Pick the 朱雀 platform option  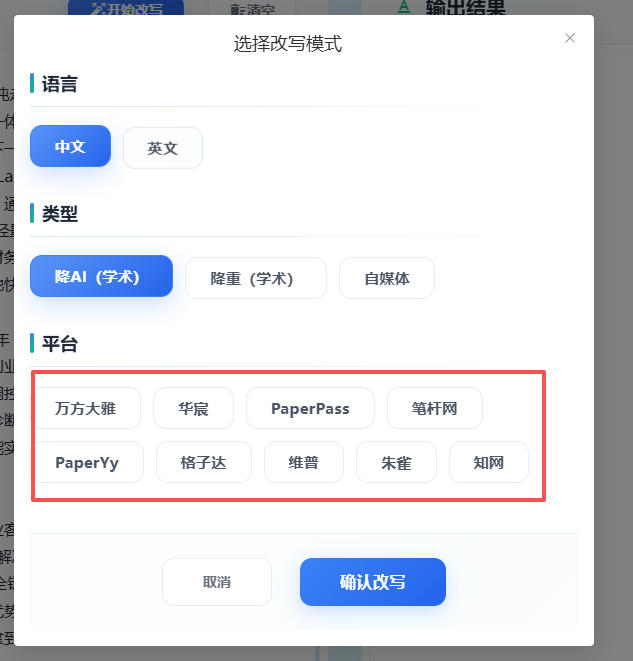click(x=396, y=463)
